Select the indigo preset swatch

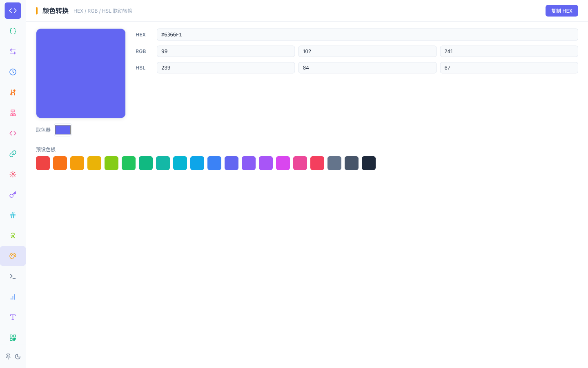[232, 163]
